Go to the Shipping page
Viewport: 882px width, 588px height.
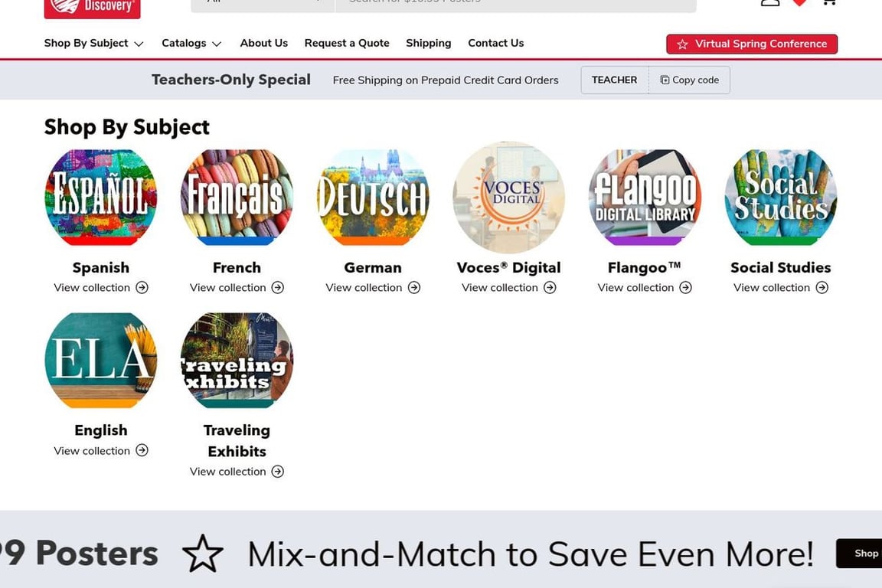tap(429, 44)
